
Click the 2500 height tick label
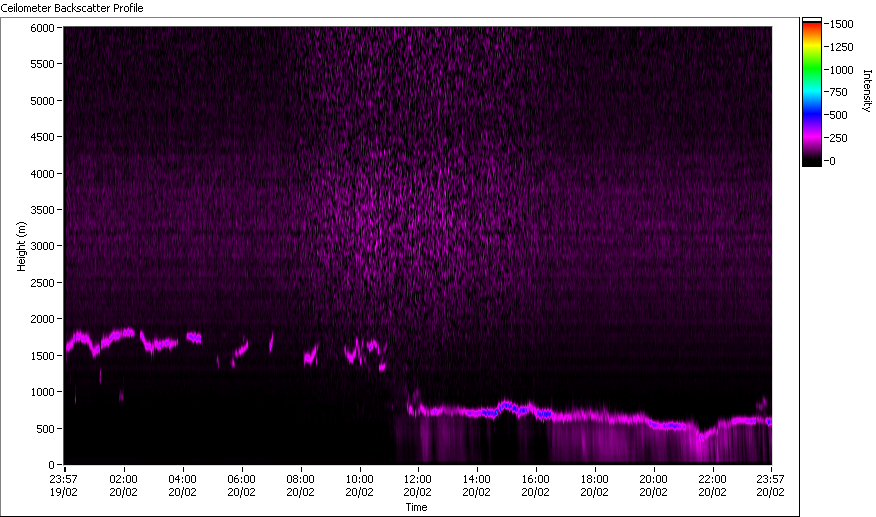[42, 283]
